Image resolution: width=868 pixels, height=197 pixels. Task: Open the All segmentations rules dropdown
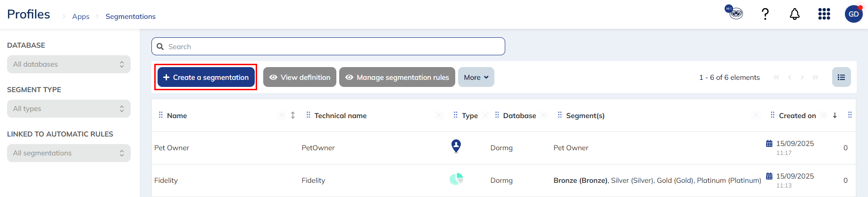click(x=69, y=153)
